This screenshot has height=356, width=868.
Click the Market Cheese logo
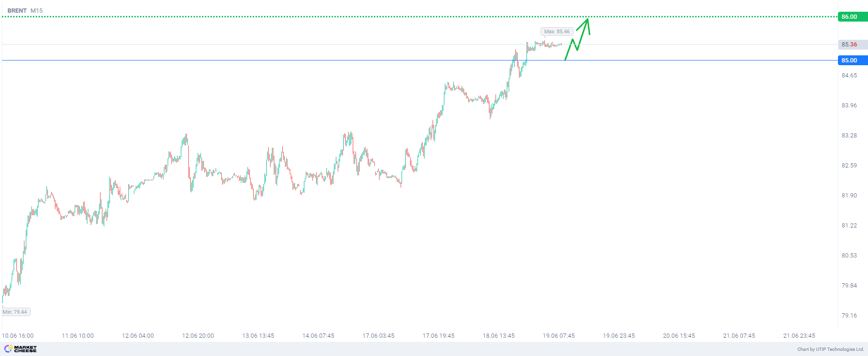(x=20, y=349)
